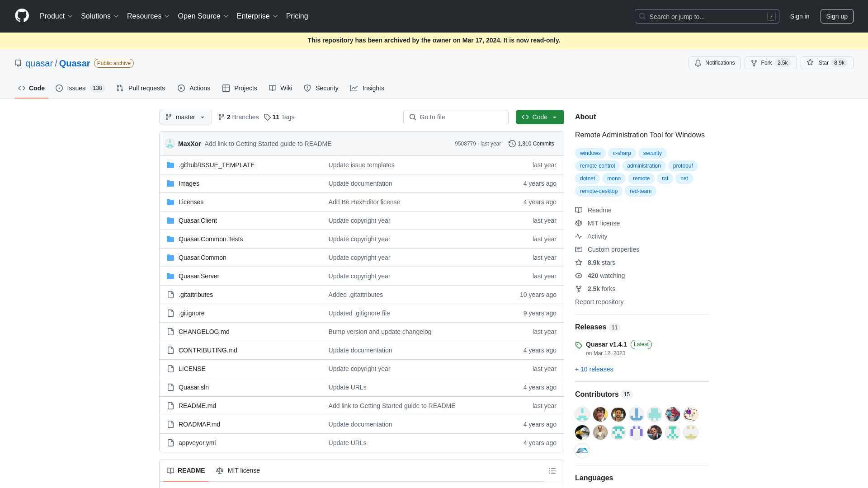
Task: Focus the Search or jump to field
Action: (707, 16)
